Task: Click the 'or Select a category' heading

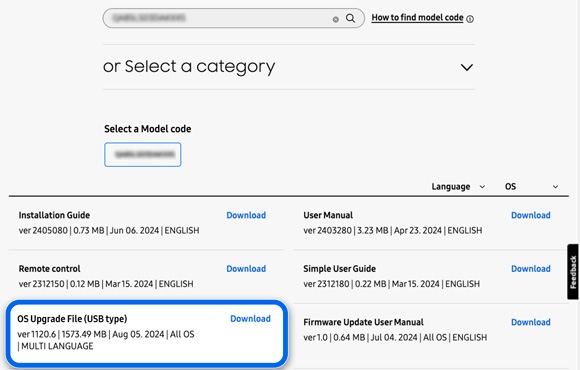Action: (x=189, y=67)
